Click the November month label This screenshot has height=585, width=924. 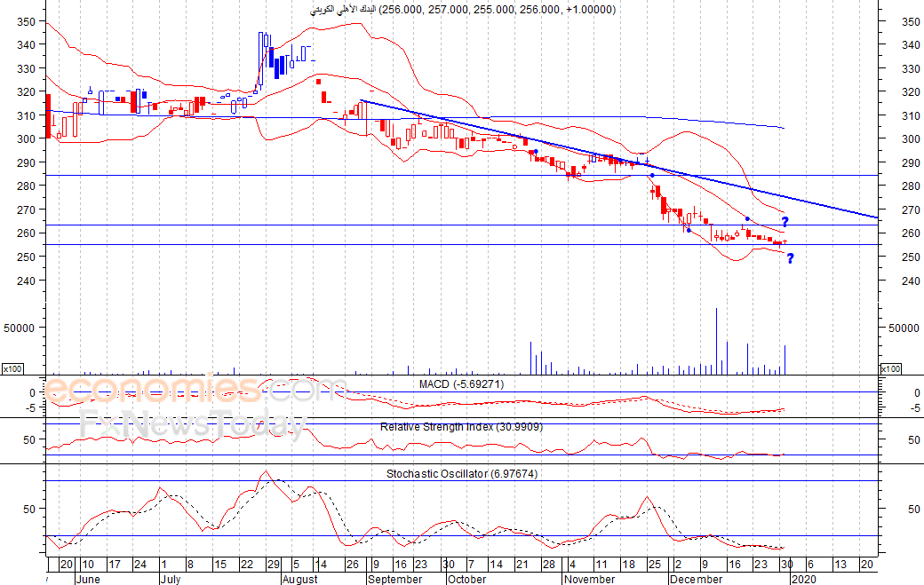(x=589, y=579)
